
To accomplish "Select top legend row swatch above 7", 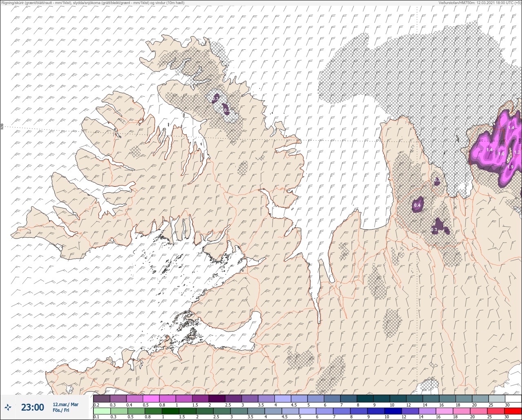I will [348, 398].
